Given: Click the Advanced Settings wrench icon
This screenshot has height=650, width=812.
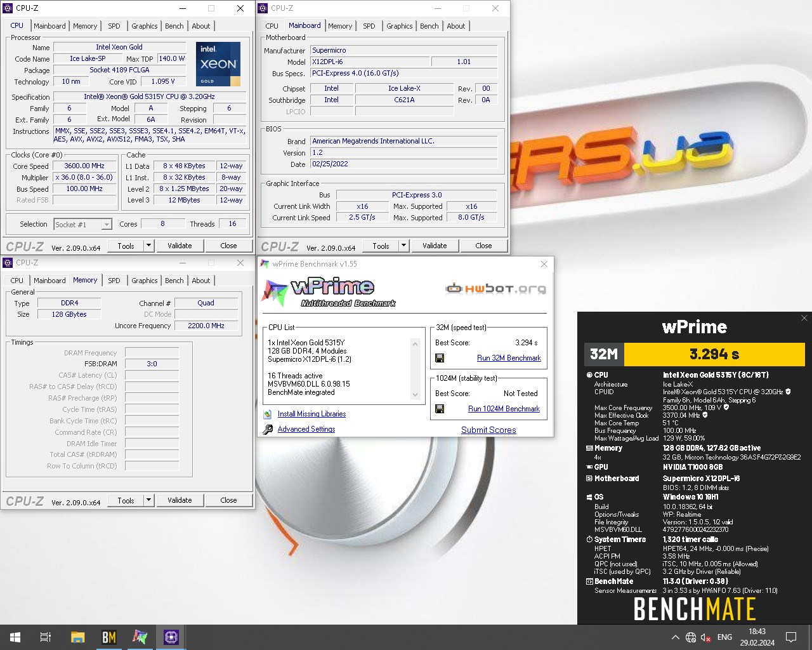Looking at the screenshot, I should (x=268, y=429).
